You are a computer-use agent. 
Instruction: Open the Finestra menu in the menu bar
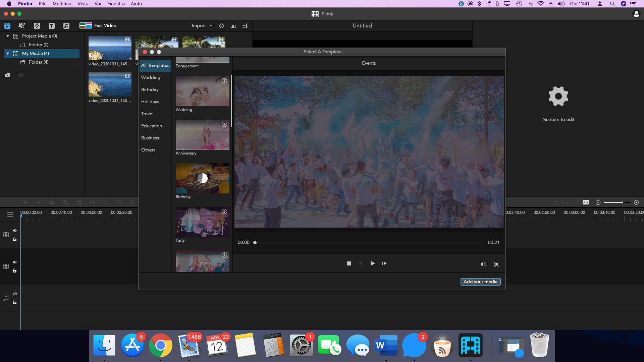click(x=116, y=4)
